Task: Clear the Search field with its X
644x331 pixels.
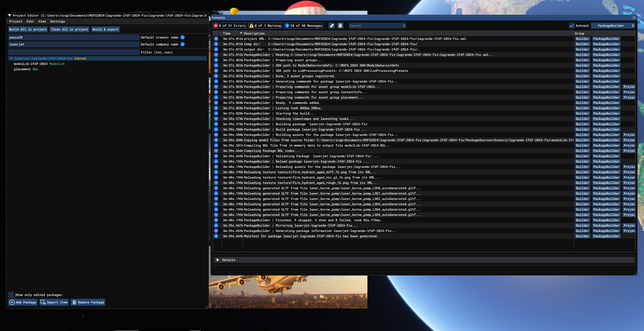Action: pyautogui.click(x=404, y=26)
